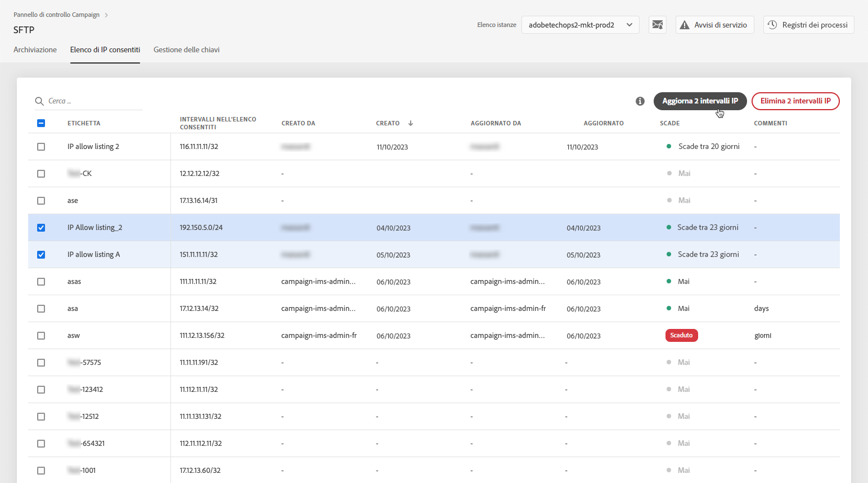Screen dimensions: 868x483
Task: Click IP range 151.11.11.11/32
Action: click(x=199, y=255)
